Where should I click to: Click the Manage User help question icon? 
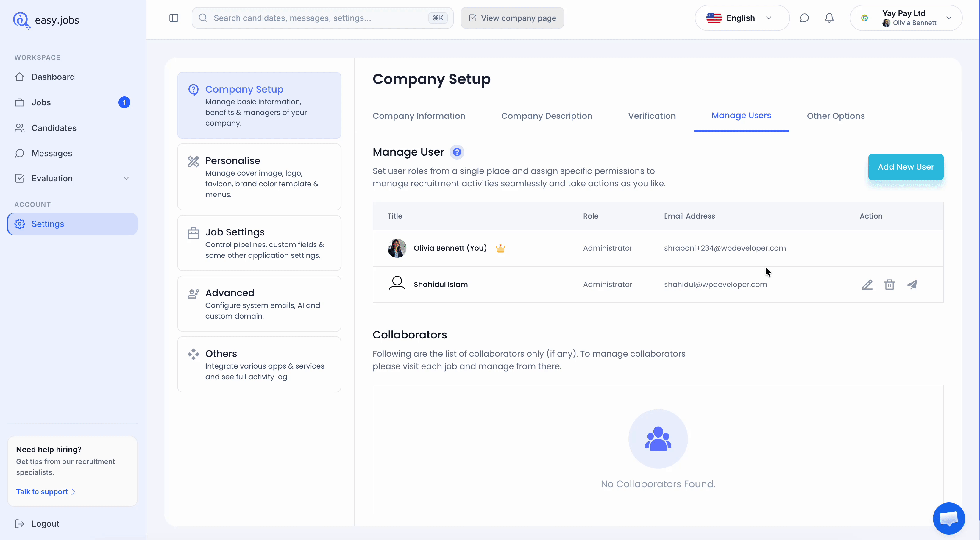[x=457, y=152]
